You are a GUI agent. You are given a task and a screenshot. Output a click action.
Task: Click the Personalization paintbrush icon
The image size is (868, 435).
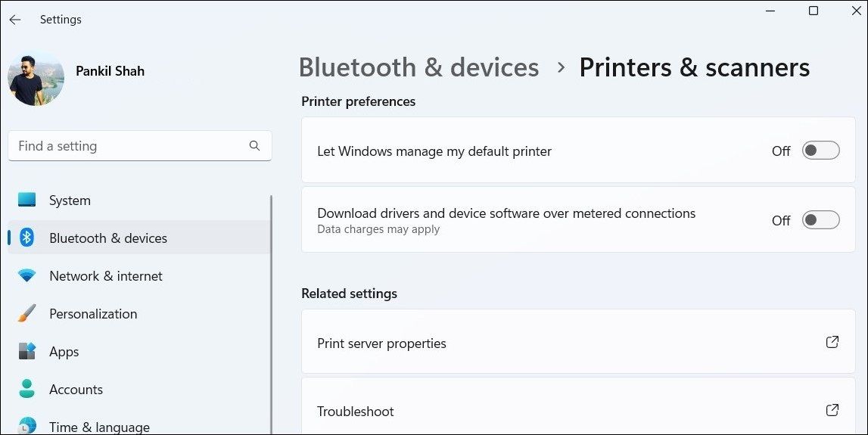click(x=27, y=314)
